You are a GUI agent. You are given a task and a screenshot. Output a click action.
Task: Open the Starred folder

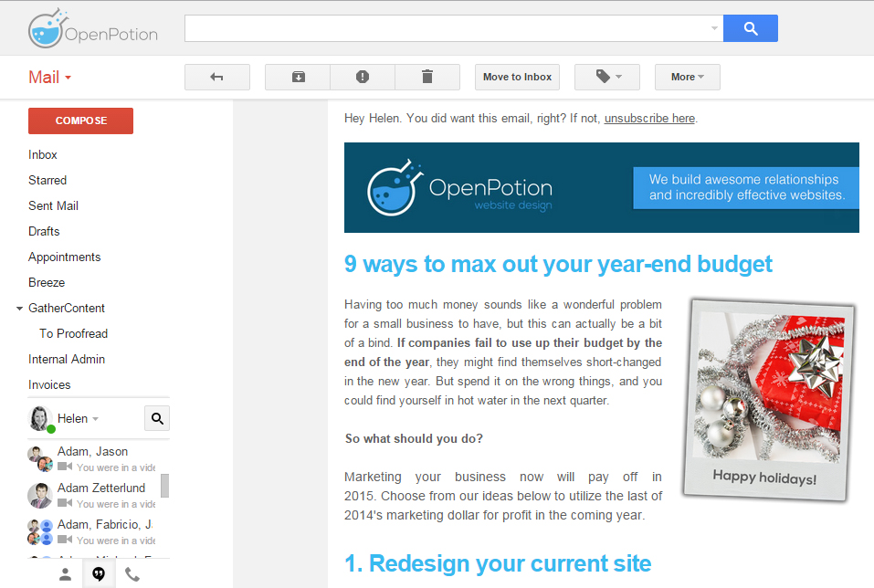tap(47, 181)
